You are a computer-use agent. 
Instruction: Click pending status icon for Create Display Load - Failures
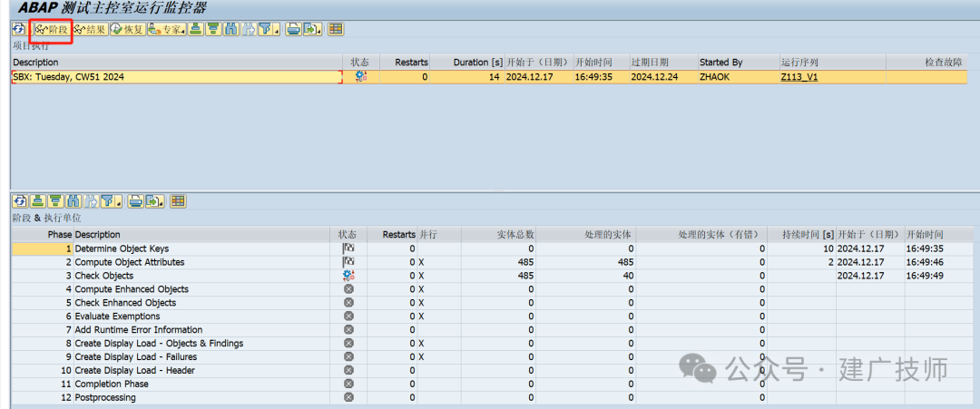348,356
